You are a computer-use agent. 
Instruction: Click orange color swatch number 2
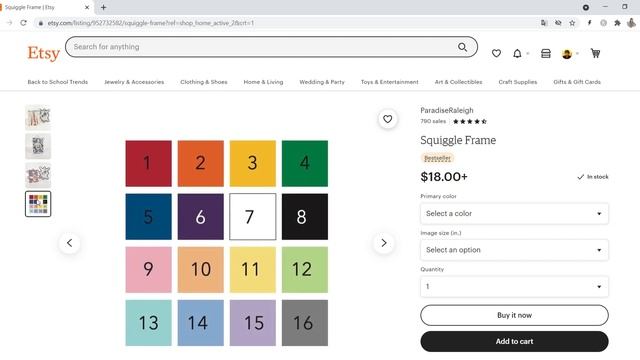[x=200, y=163]
